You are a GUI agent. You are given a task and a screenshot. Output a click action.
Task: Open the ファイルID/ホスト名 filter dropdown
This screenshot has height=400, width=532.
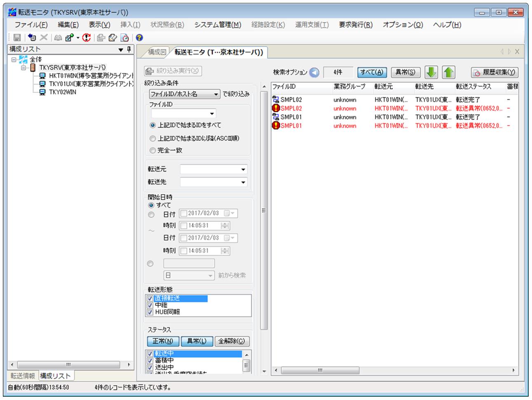coord(216,94)
